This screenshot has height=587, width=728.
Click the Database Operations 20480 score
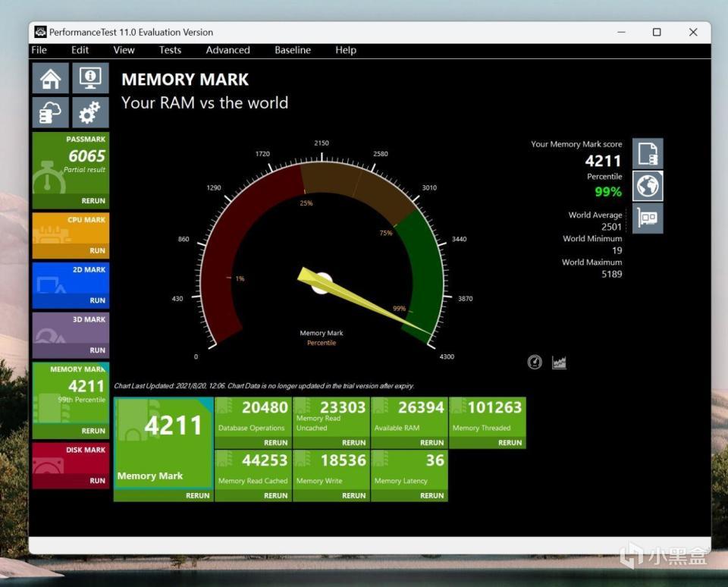coord(265,407)
